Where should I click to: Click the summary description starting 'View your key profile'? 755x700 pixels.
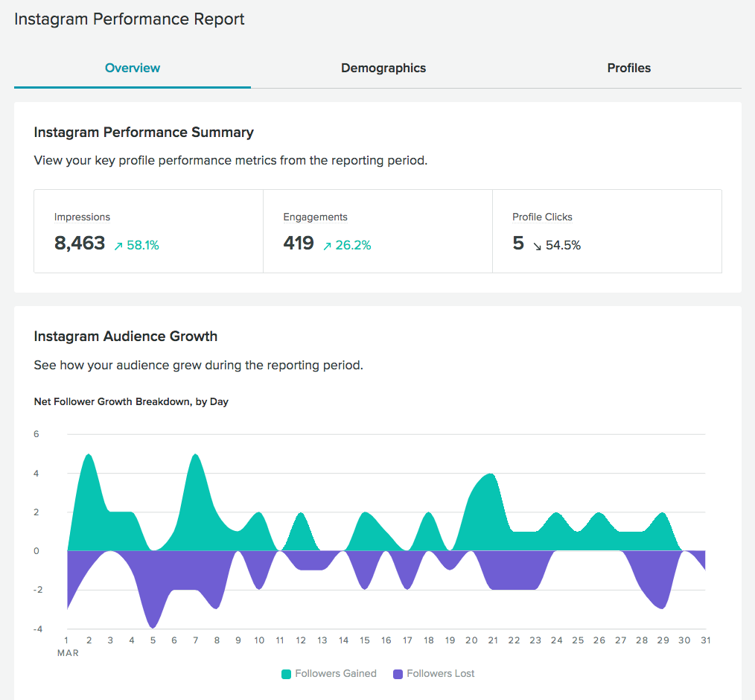click(231, 160)
